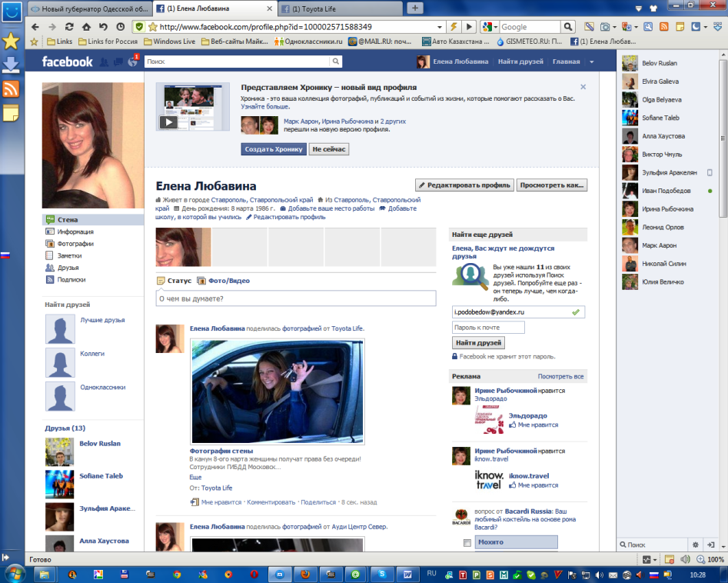This screenshot has height=583, width=728.
Task: Open chat settings gear icon
Action: tap(695, 545)
